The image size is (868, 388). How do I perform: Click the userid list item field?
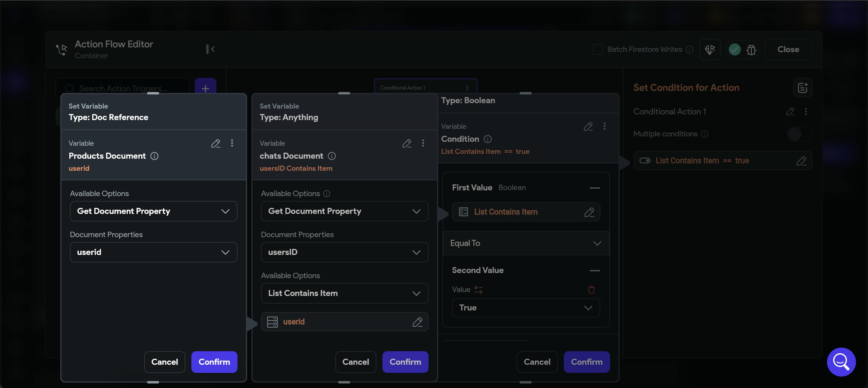click(344, 322)
